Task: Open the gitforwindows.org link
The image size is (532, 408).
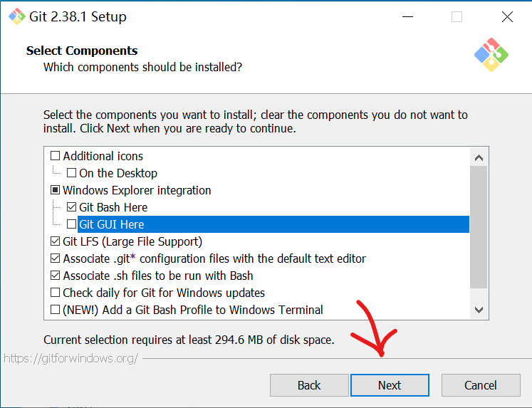Action: point(71,358)
